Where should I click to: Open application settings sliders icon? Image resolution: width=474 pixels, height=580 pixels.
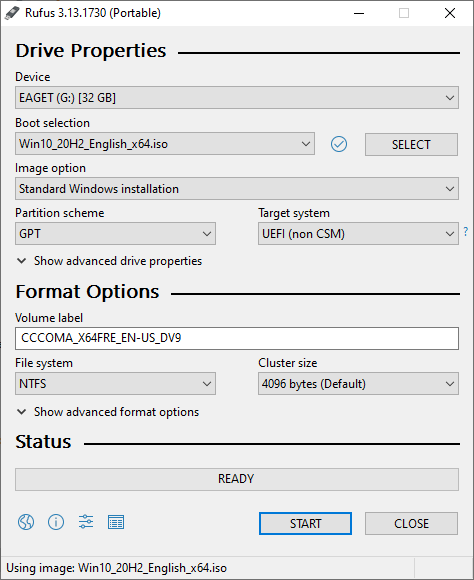(x=86, y=522)
